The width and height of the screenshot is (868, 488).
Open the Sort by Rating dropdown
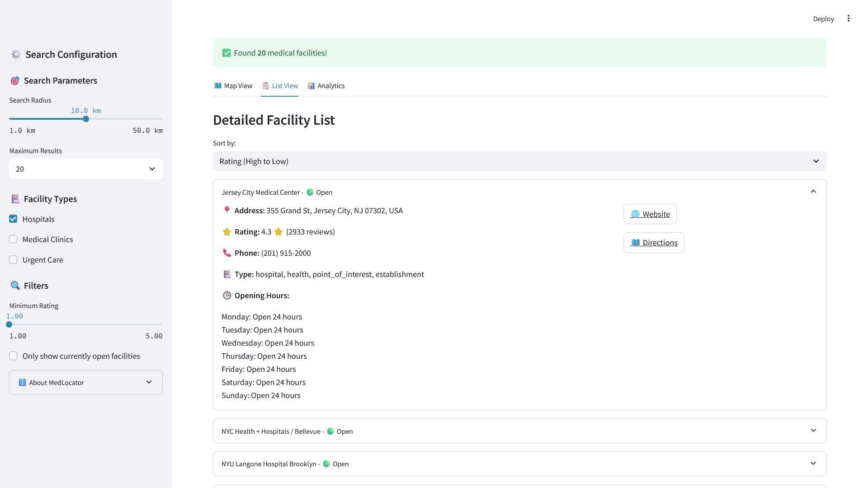pyautogui.click(x=519, y=161)
